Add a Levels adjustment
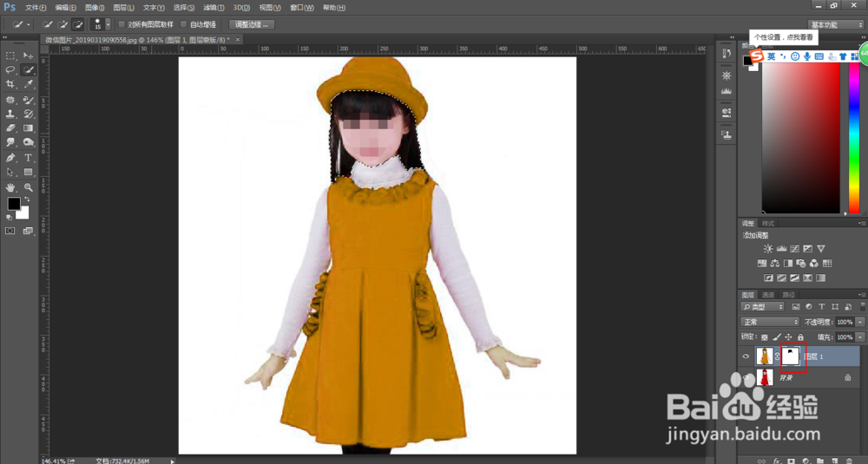Image resolution: width=868 pixels, height=464 pixels. [x=781, y=249]
